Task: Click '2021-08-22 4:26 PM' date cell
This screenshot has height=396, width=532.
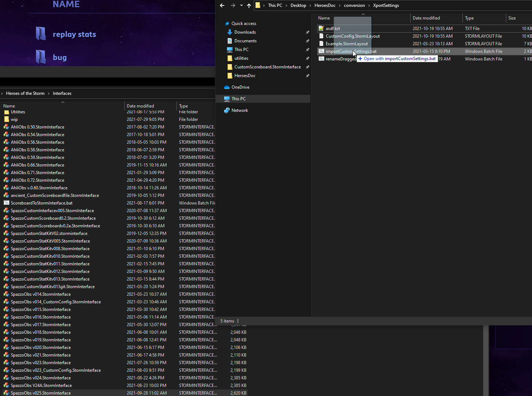Action: pyautogui.click(x=145, y=378)
